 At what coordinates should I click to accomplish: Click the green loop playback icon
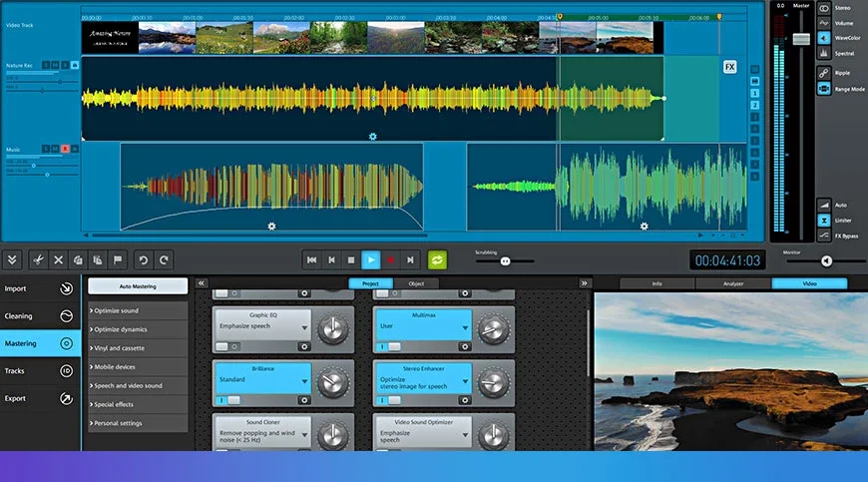pos(437,259)
